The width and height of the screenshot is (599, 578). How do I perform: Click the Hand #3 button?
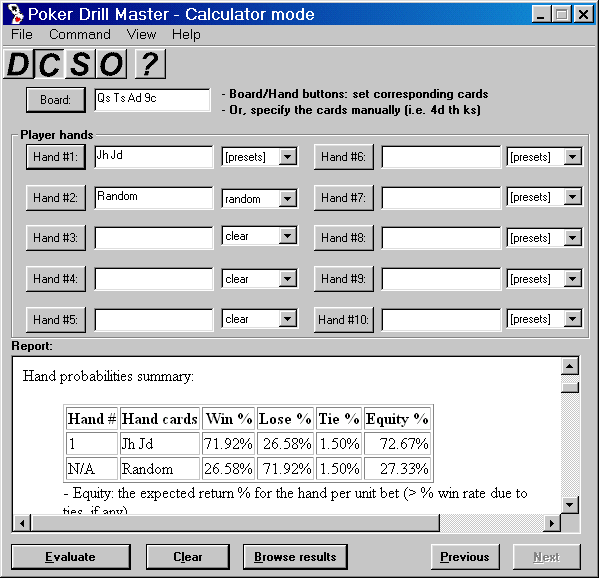(x=56, y=238)
